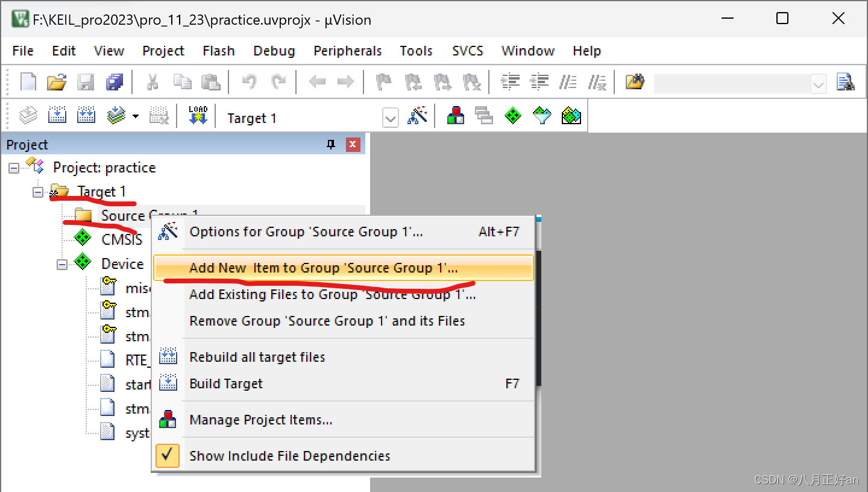Click the Select Software Packs icon
Screen dimensions: 868x492
pos(542,115)
